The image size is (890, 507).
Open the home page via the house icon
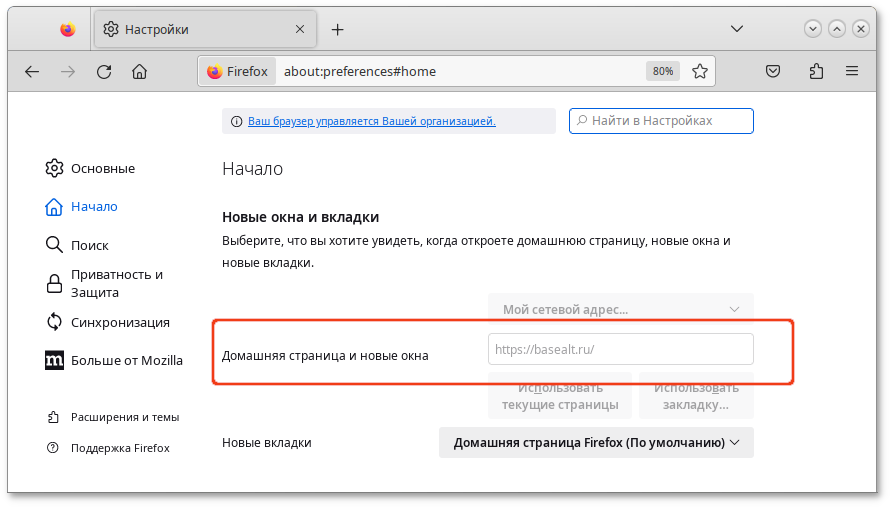pos(140,72)
